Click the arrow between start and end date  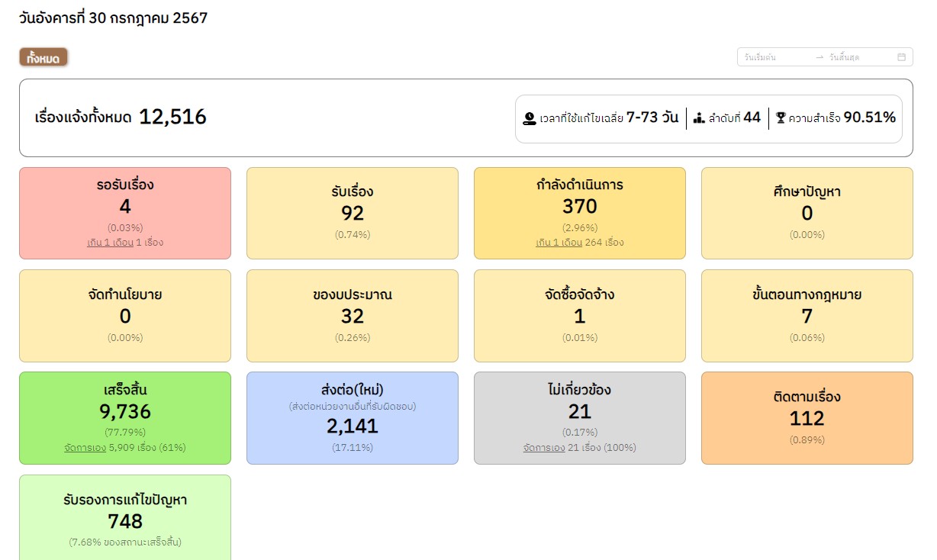click(819, 57)
